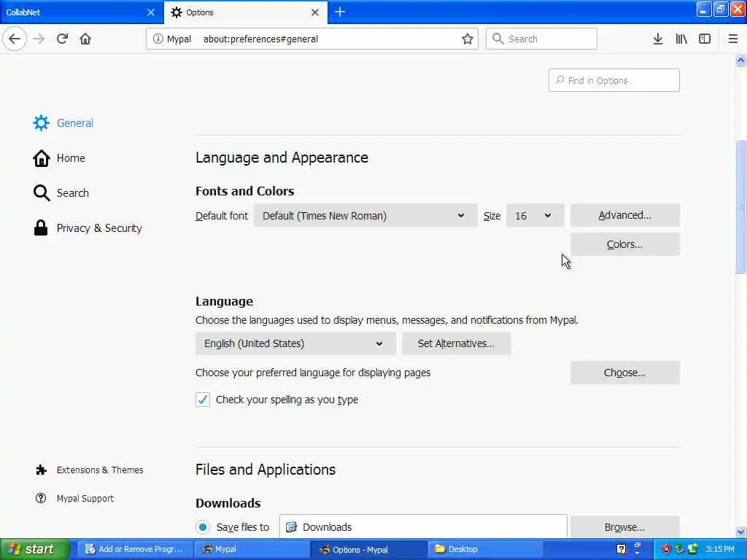Open Privacy & Security lock category
The width and height of the screenshot is (747, 560).
[88, 228]
